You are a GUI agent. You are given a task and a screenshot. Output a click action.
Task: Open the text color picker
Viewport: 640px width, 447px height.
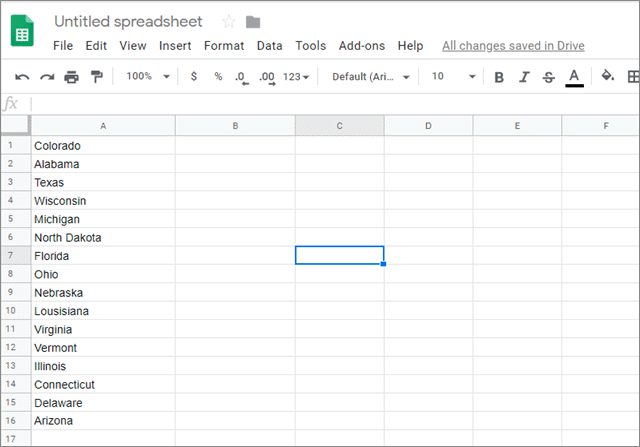click(x=574, y=77)
